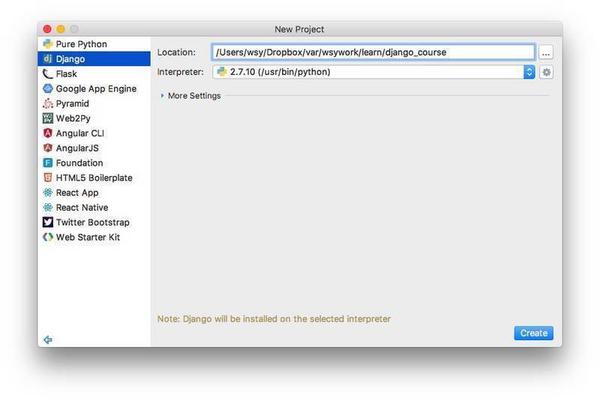
Task: Click the Foundation F icon
Action: point(47,163)
